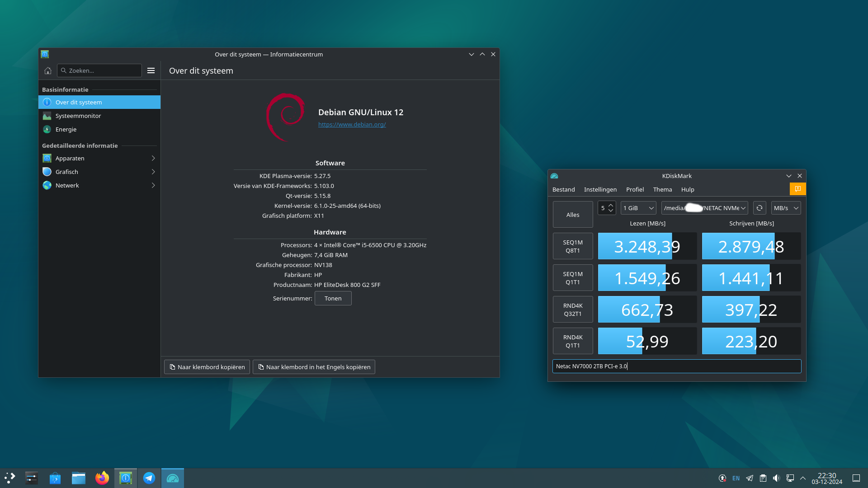Screen dimensions: 868x488
Task: Launch Firefox from the taskbar
Action: pos(102,478)
